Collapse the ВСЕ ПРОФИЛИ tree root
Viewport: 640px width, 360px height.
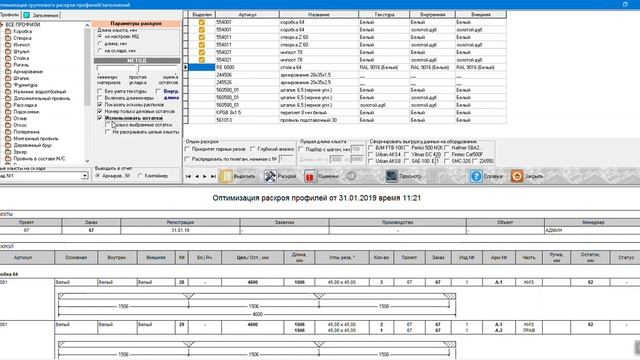tap(2, 25)
